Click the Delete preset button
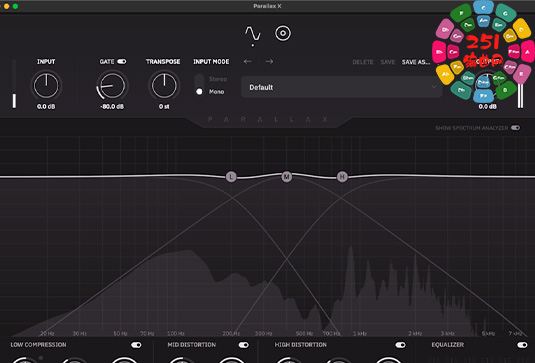The image size is (535, 363). click(x=363, y=62)
